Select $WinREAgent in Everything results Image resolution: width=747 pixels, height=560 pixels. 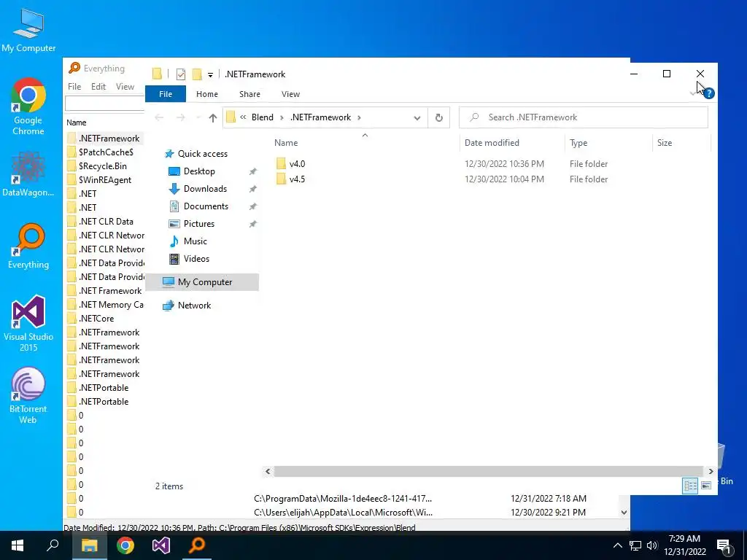[x=105, y=180]
